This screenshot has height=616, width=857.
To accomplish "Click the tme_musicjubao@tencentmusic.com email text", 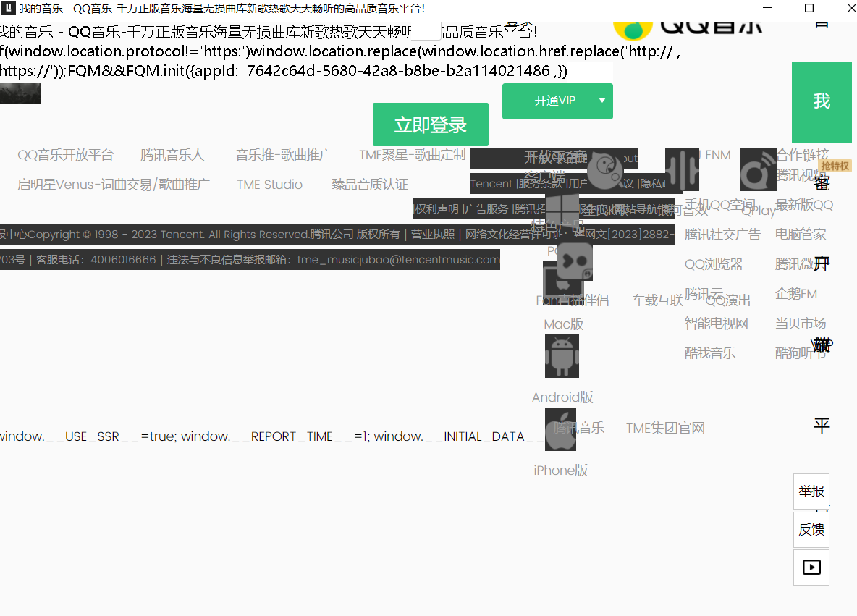I will [x=398, y=260].
